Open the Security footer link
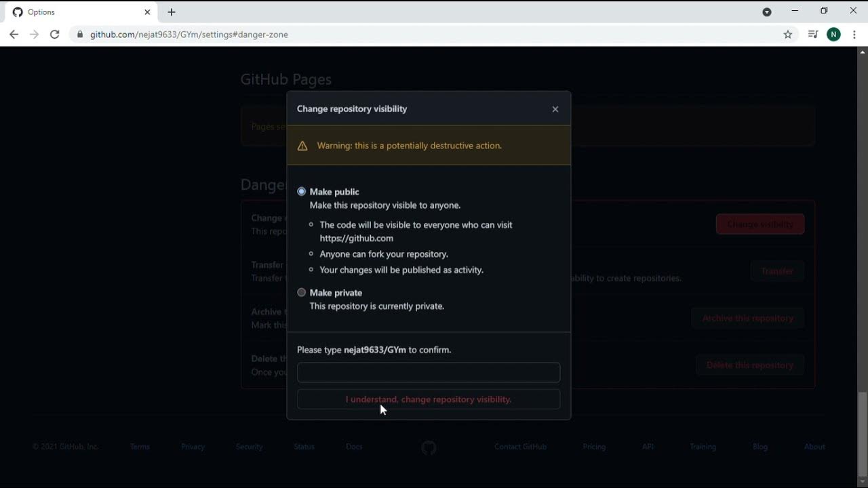 tap(249, 447)
